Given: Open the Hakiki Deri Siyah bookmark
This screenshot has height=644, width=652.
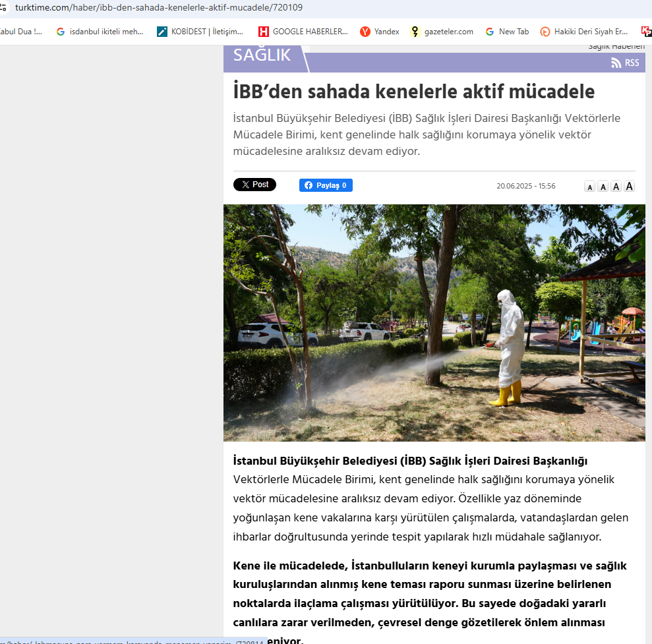Looking at the screenshot, I should point(584,32).
